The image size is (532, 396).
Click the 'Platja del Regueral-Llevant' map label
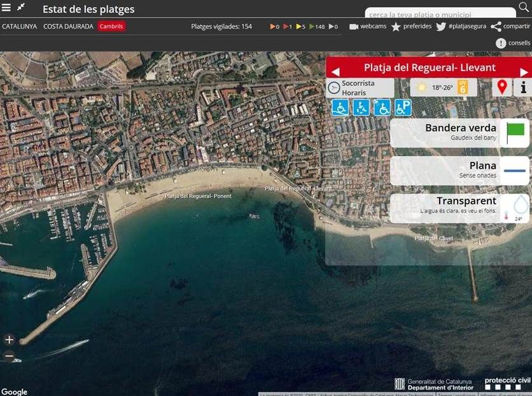(298, 188)
